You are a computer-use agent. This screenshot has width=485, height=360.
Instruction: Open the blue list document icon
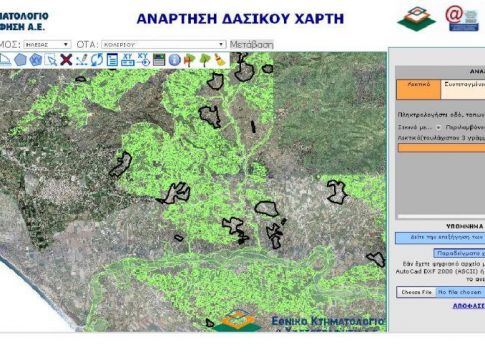112,60
